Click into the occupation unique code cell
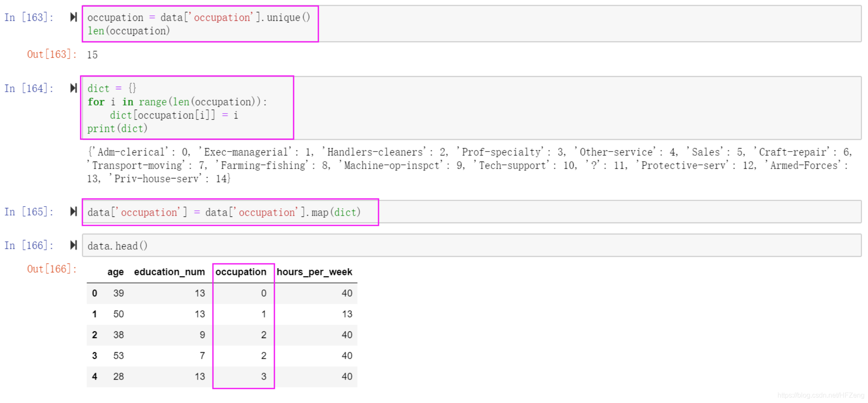Screen dimensions: 868x403 472,24
